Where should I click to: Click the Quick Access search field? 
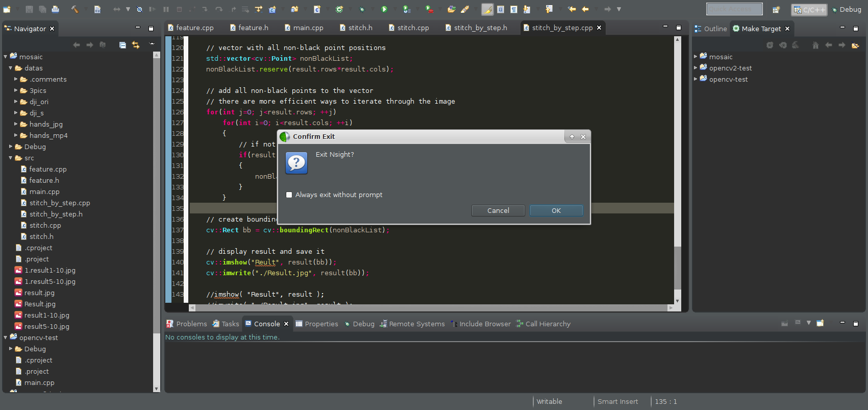pyautogui.click(x=734, y=9)
